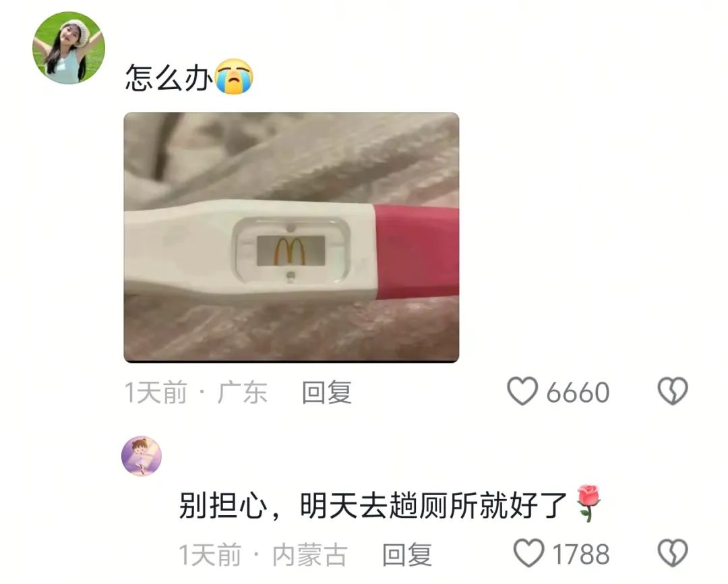
Task: Dislike the top comment via broken heart
Action: tap(673, 390)
